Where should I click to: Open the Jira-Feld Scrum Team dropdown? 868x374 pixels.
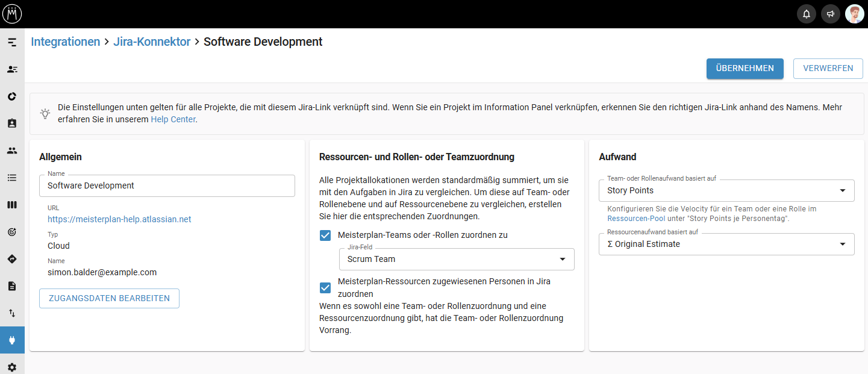coord(457,259)
